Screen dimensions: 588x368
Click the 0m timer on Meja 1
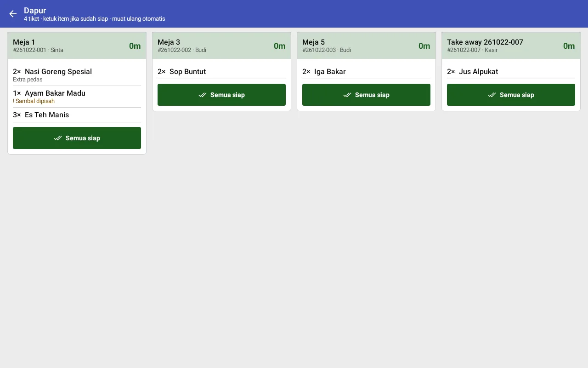[x=135, y=46]
